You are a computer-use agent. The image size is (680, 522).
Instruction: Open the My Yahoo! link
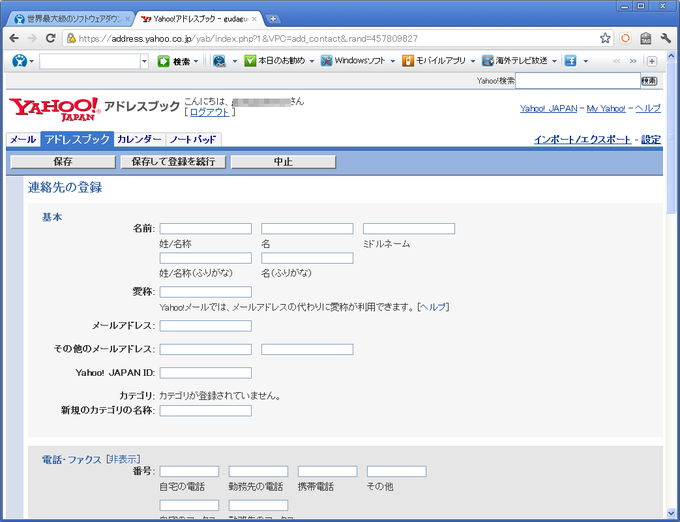pos(606,108)
